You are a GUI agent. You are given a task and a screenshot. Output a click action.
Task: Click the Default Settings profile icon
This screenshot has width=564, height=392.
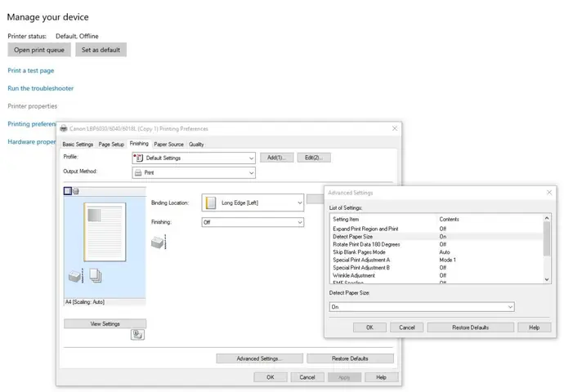[x=138, y=158]
